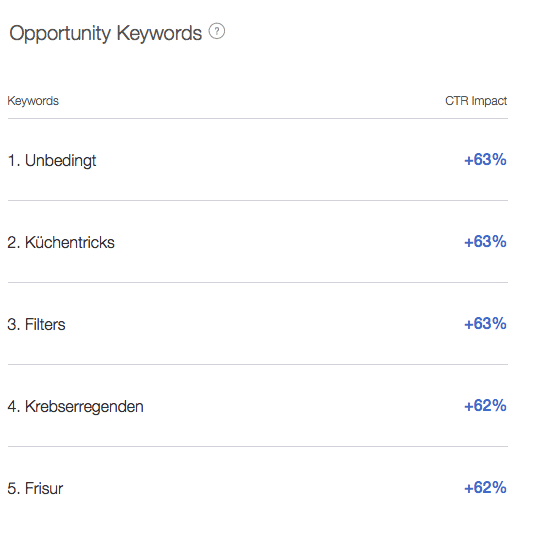Click the help question mark icon

tap(217, 31)
